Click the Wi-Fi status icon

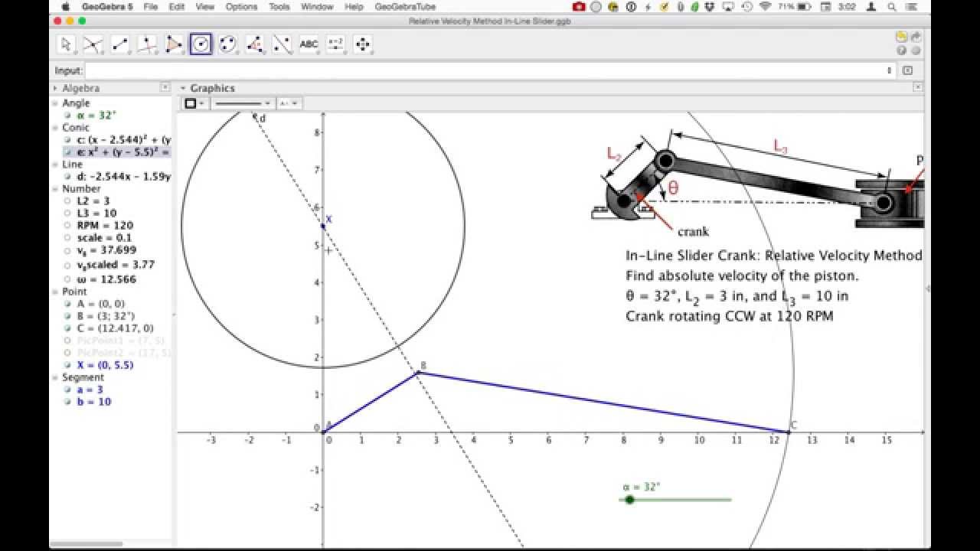coord(765,7)
